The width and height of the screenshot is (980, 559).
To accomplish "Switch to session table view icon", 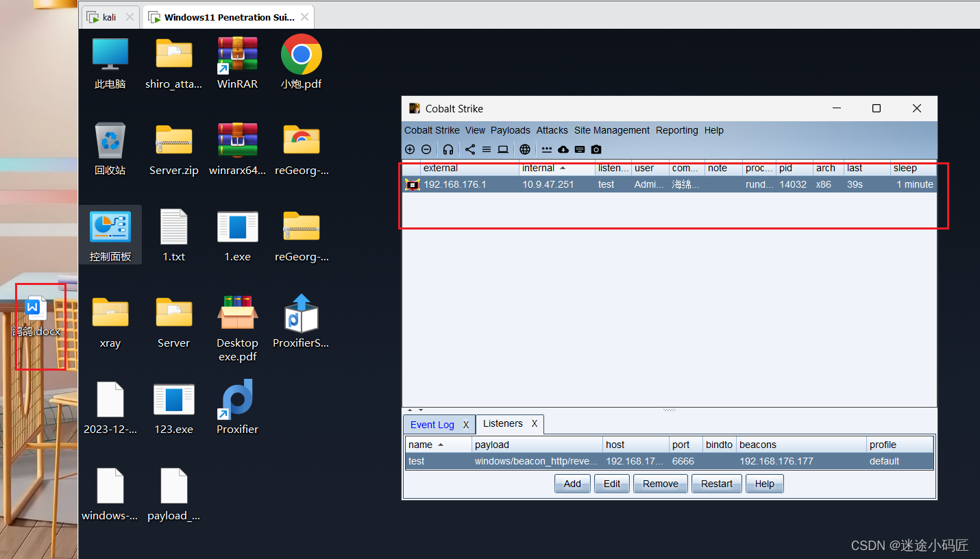I will tap(487, 149).
